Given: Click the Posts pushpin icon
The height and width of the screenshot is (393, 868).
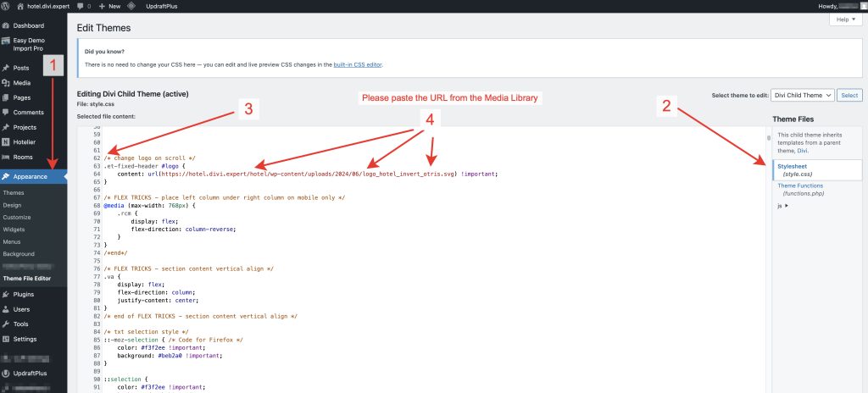Looking at the screenshot, I should (x=6, y=68).
